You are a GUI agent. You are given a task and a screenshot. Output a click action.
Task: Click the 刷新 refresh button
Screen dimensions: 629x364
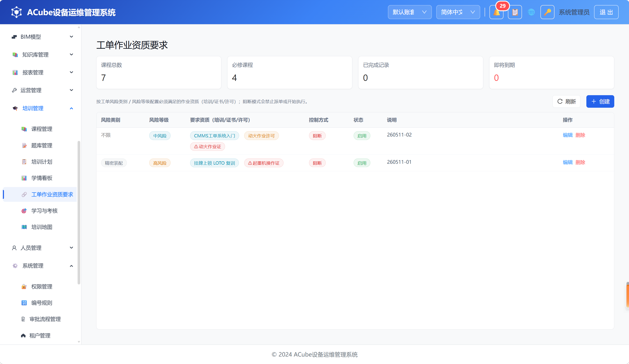point(566,101)
